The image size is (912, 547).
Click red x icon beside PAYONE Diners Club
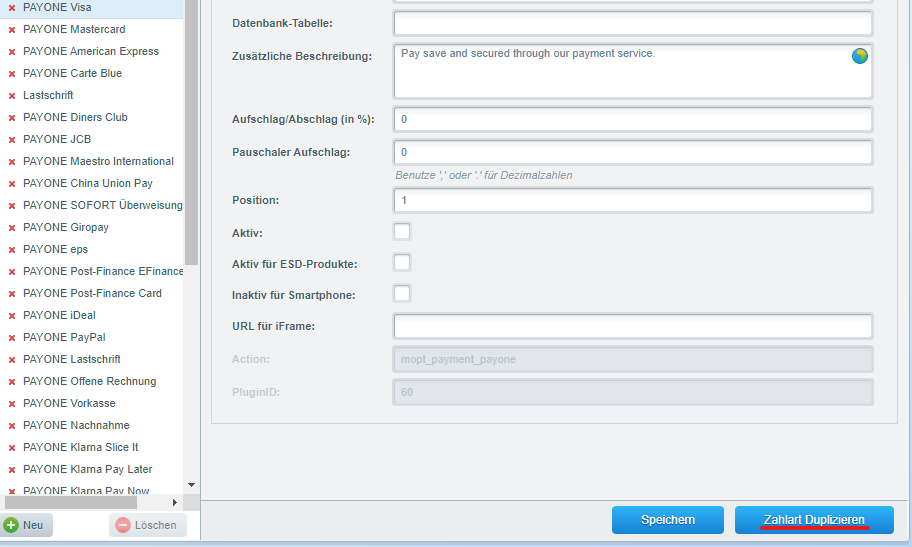click(x=12, y=118)
